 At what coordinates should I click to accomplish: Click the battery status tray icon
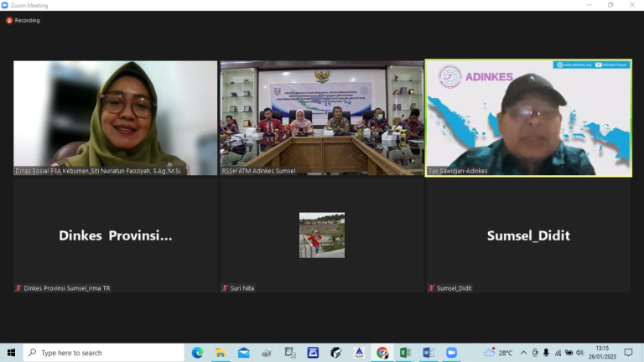(569, 353)
